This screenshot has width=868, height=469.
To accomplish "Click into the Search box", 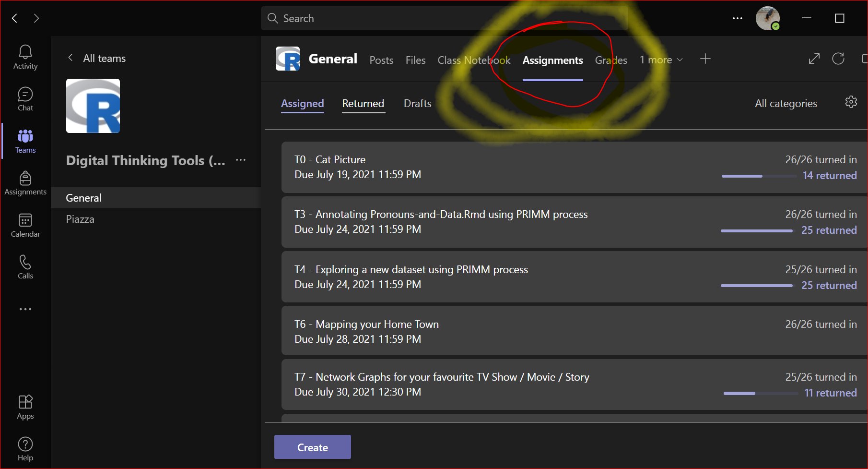I will click(x=444, y=18).
